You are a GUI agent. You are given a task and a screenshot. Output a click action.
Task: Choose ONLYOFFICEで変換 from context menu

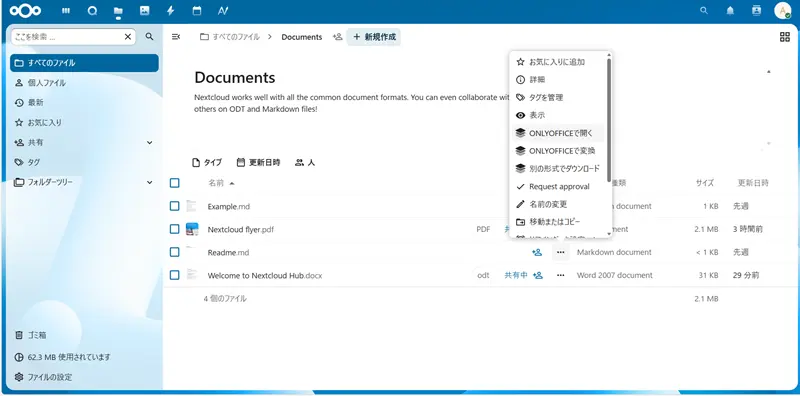558,151
